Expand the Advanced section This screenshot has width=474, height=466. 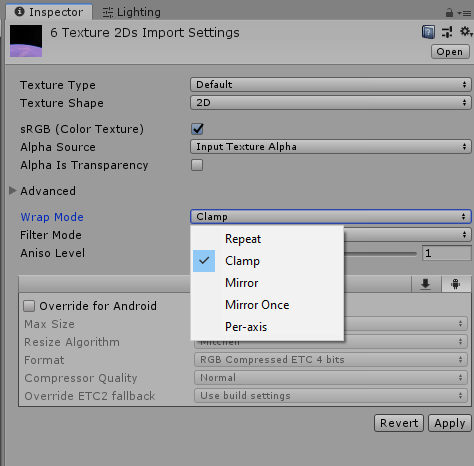coord(13,191)
